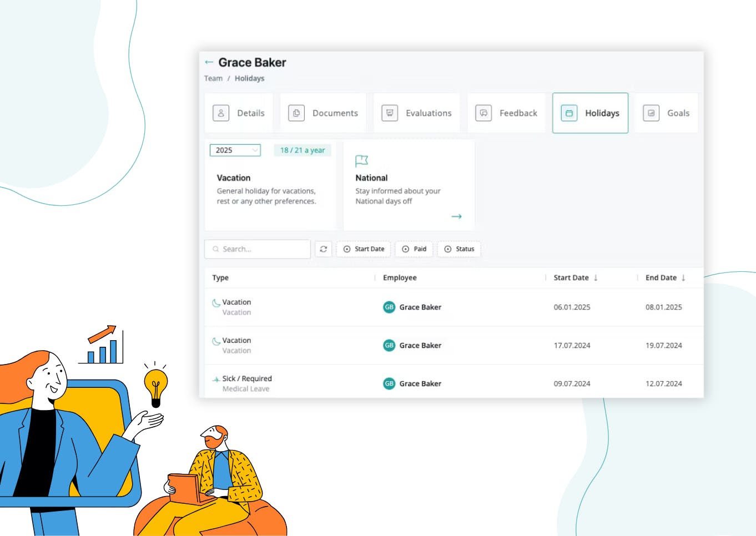
Task: Click the 18 / 21 a year badge
Action: point(303,150)
